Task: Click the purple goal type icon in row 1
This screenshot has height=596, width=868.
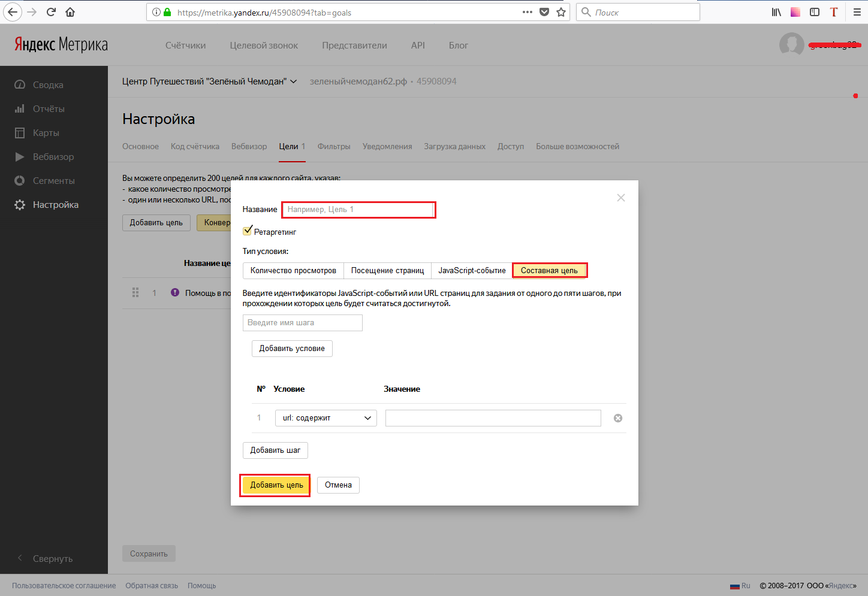Action: coord(175,292)
